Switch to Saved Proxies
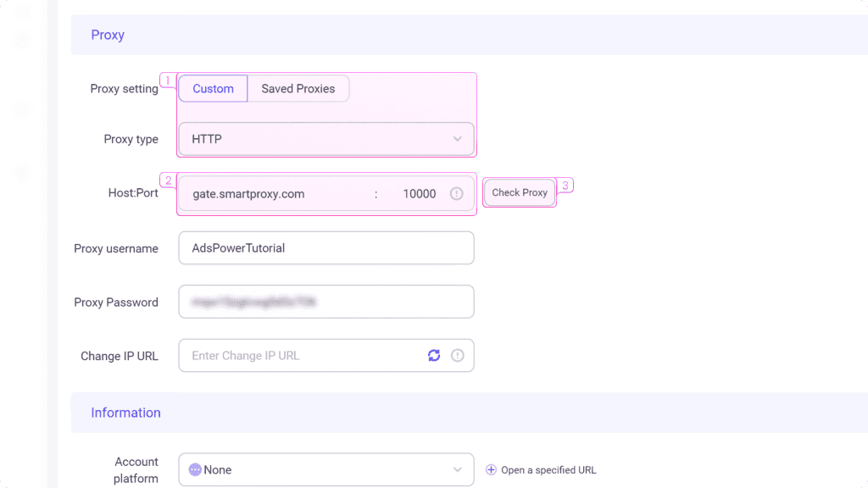 (x=298, y=89)
